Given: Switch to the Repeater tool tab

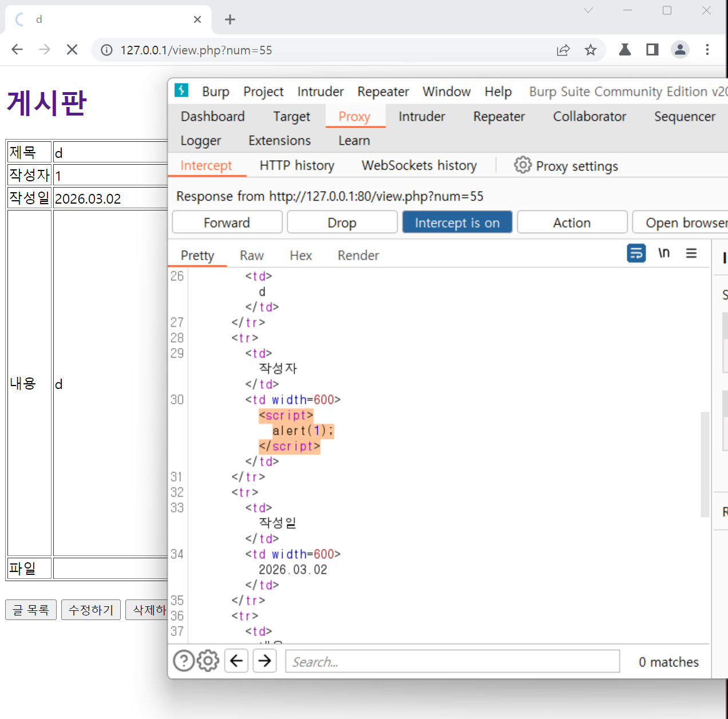Looking at the screenshot, I should (499, 116).
